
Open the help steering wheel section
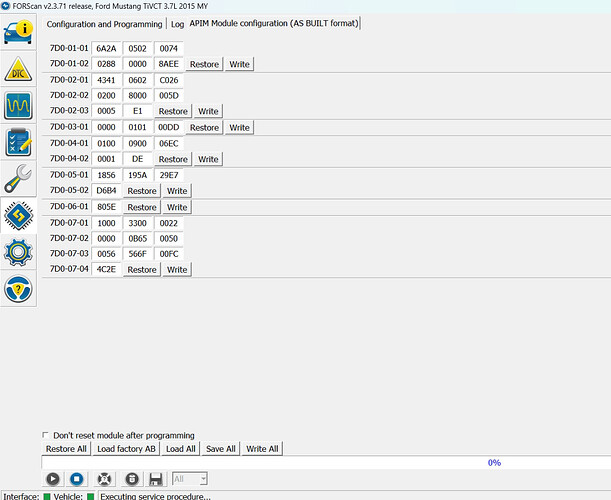[18, 288]
